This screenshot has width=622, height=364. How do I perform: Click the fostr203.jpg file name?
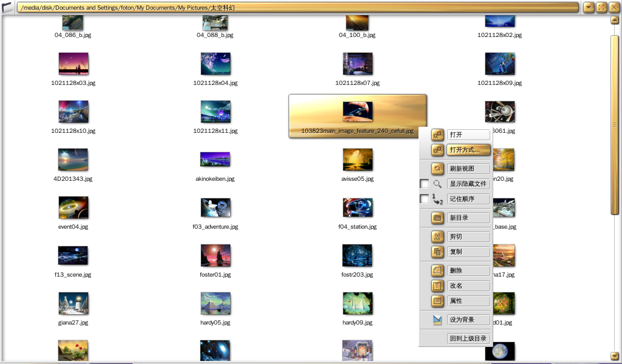point(357,274)
